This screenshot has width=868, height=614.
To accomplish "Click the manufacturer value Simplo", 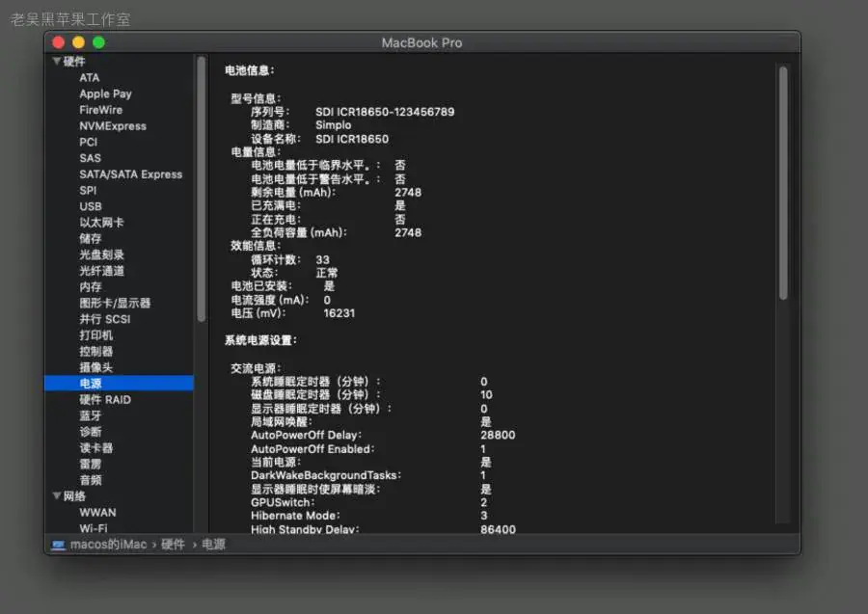I will point(334,125).
